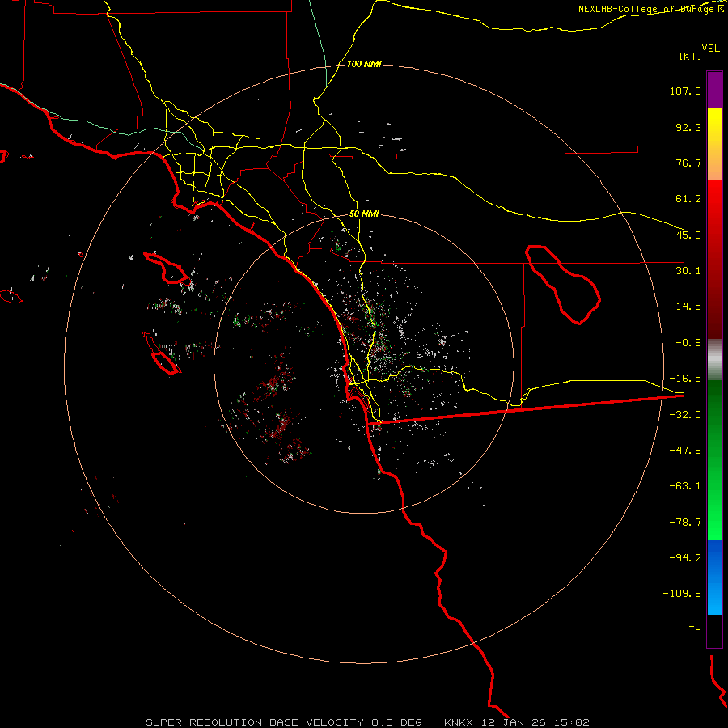Click the red segment of the color bar
This screenshot has height=728, width=728.
tap(714, 259)
